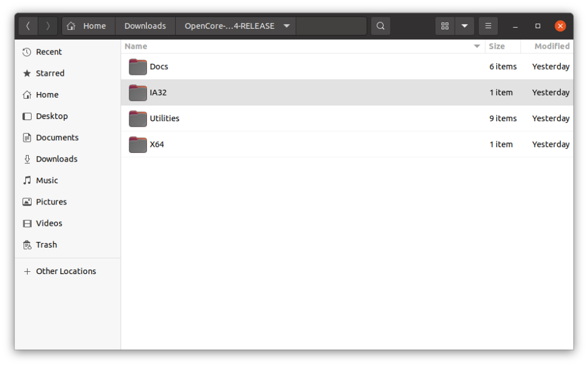Image resolution: width=588 pixels, height=366 pixels.
Task: Click the Downloads arrow icon in sidebar
Action: tap(27, 159)
